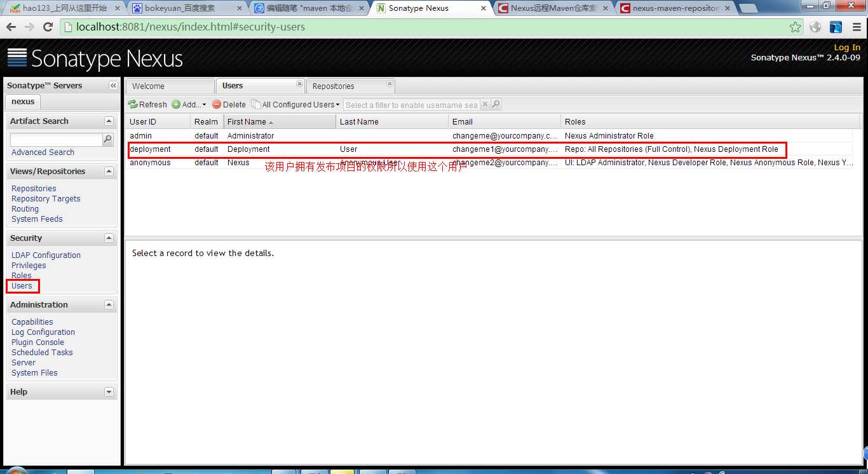
Task: Open the Privileges link
Action: pyautogui.click(x=29, y=265)
